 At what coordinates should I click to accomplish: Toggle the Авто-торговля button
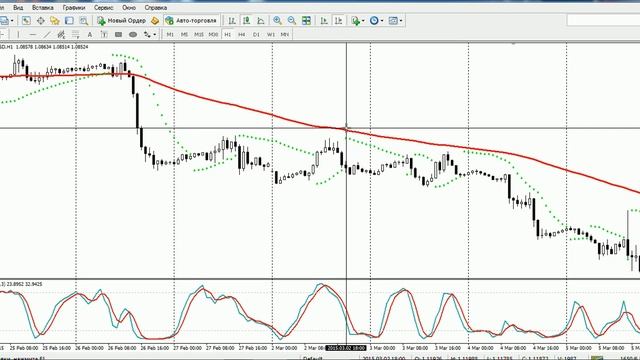pyautogui.click(x=191, y=20)
